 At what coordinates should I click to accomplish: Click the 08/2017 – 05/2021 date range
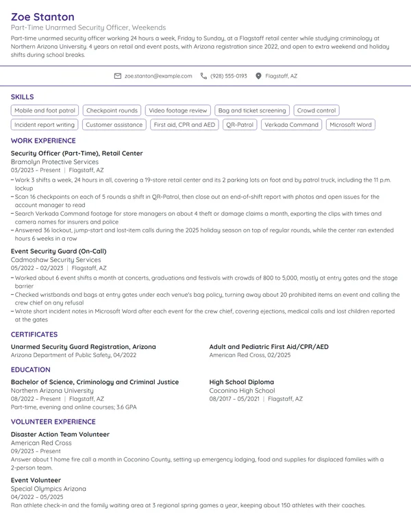point(234,399)
